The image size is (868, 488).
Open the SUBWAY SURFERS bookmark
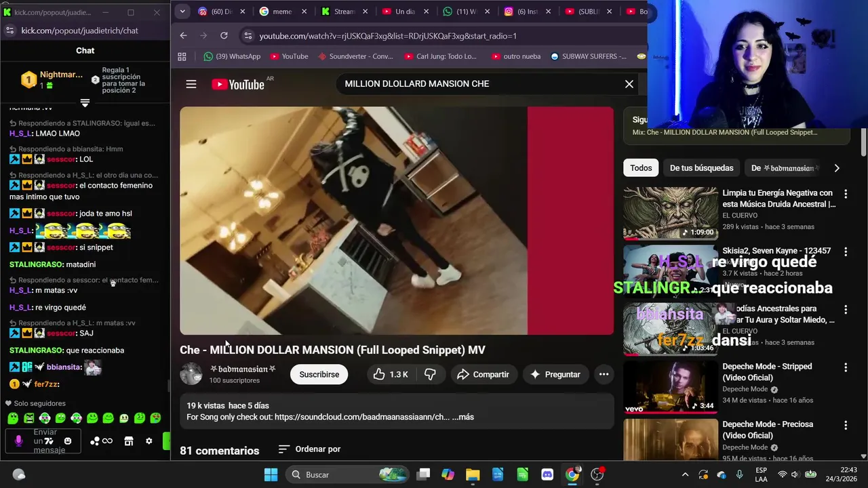point(588,56)
